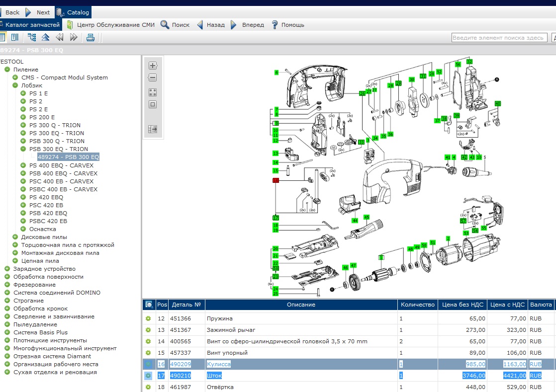Click the Catalog toolbar button
Viewport: 556px width, 392px height.
[73, 12]
